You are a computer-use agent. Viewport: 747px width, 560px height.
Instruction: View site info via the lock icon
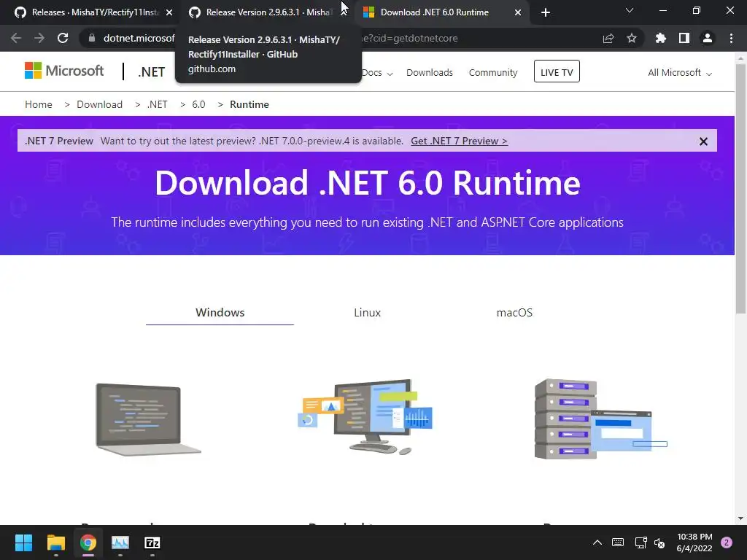(91, 38)
